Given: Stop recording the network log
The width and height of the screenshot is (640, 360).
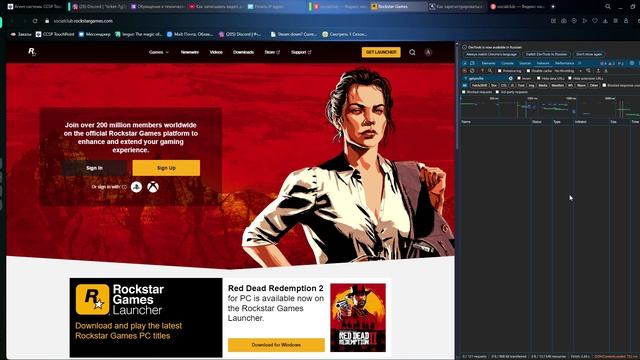Looking at the screenshot, I should [x=465, y=71].
